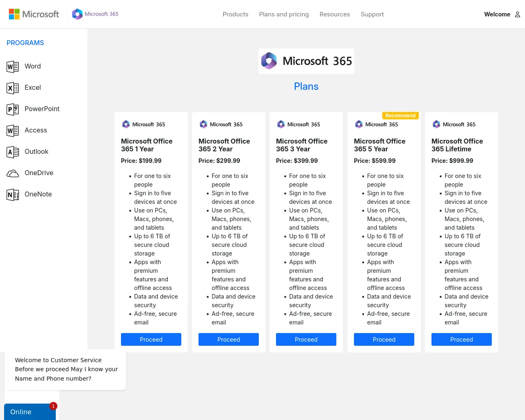Click the Microsoft logo in the header

point(34,14)
